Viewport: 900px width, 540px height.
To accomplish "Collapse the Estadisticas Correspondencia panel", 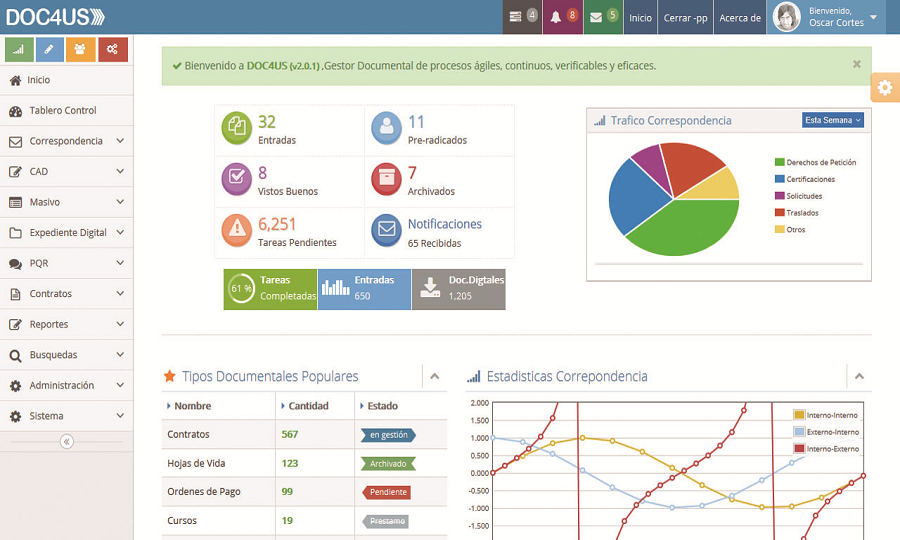I will [859, 377].
